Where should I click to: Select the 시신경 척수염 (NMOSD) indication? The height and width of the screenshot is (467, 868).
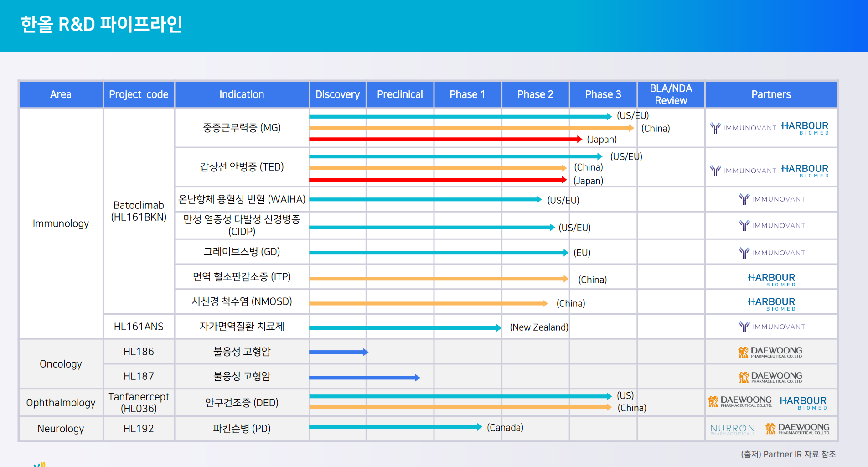click(242, 301)
